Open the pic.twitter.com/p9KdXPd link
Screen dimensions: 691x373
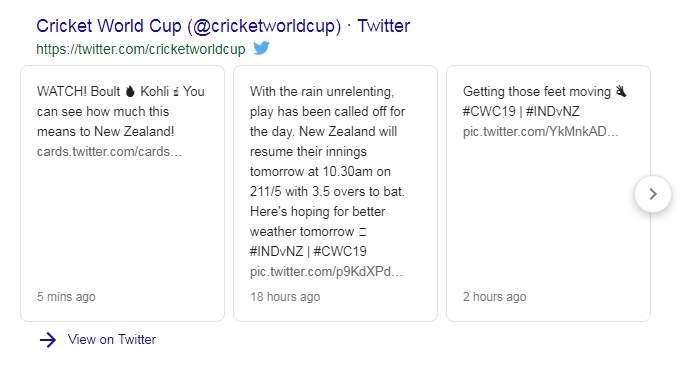point(326,272)
